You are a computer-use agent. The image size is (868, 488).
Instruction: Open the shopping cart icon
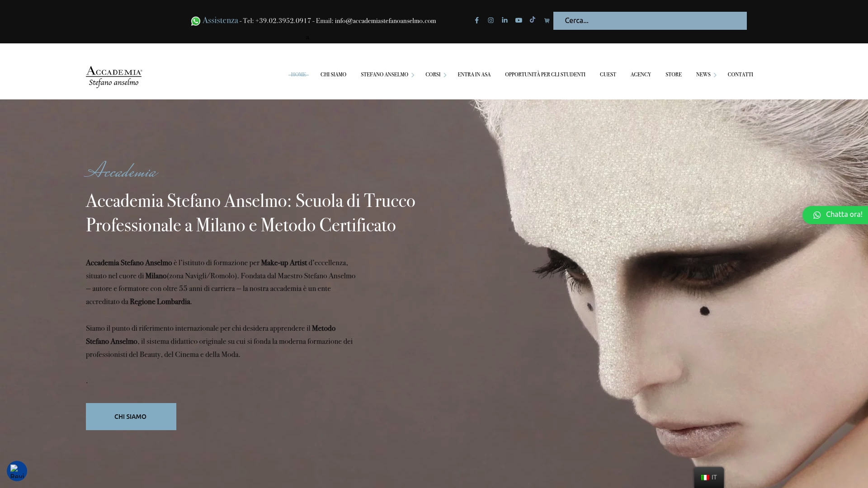(547, 21)
